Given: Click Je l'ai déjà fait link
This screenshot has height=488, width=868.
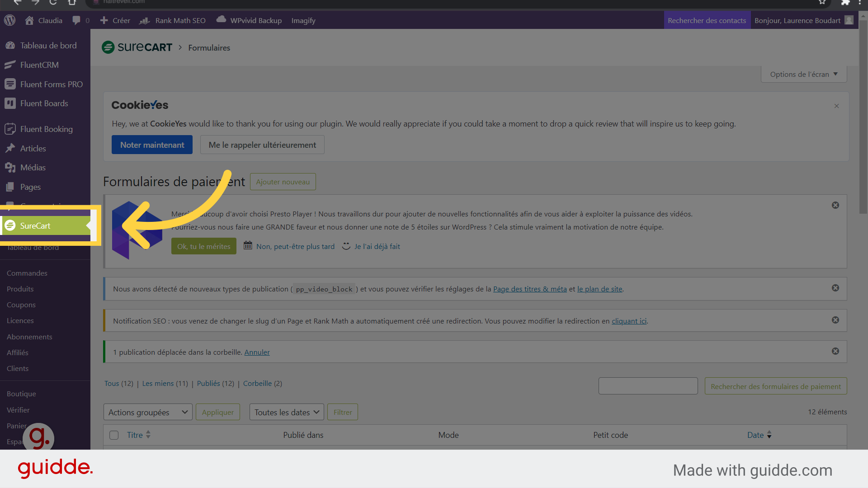Looking at the screenshot, I should [377, 246].
